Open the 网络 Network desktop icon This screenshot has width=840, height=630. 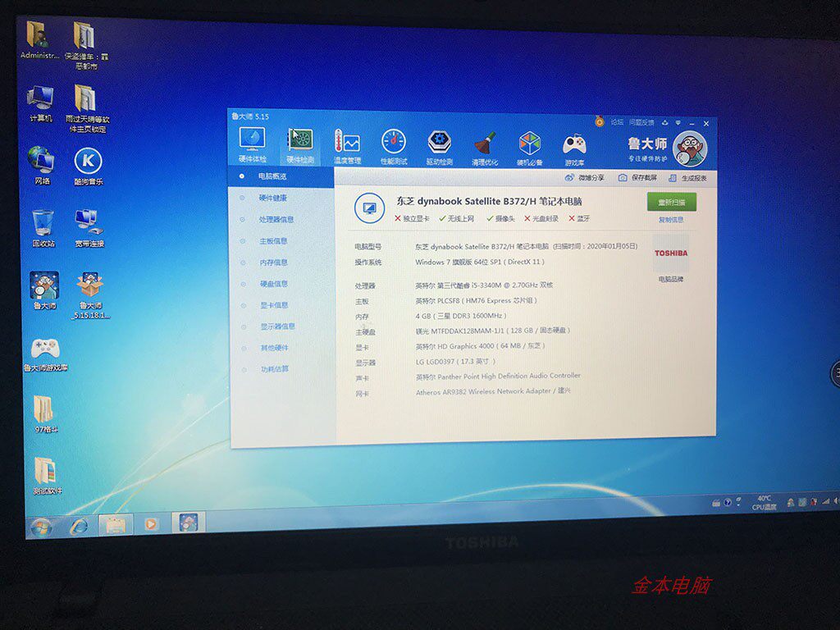coord(42,166)
